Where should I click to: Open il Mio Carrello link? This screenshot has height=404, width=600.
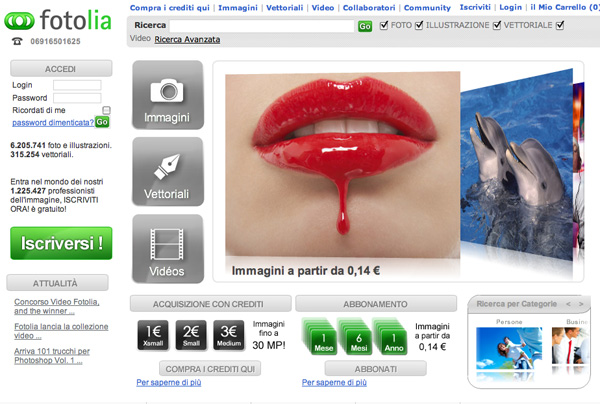coord(564,7)
